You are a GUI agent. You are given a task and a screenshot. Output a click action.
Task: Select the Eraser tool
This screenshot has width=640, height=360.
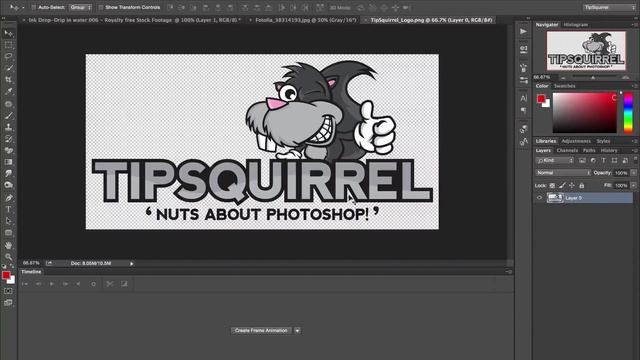coord(8,150)
